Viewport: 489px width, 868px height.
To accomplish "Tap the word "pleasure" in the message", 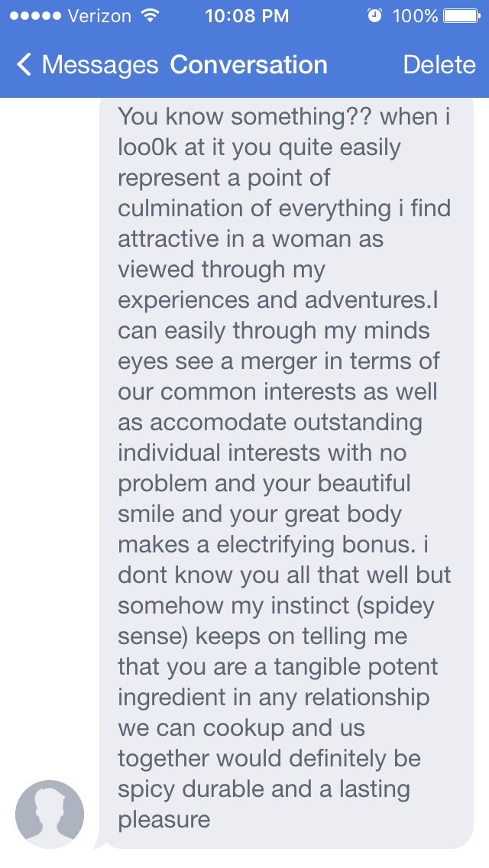I will 164,820.
